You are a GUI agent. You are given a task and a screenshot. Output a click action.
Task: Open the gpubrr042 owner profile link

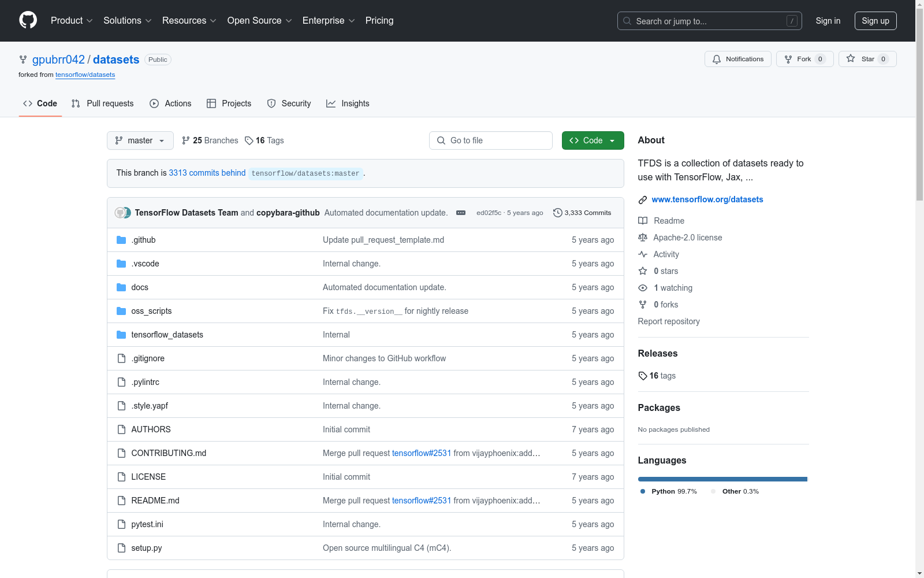[x=58, y=60]
